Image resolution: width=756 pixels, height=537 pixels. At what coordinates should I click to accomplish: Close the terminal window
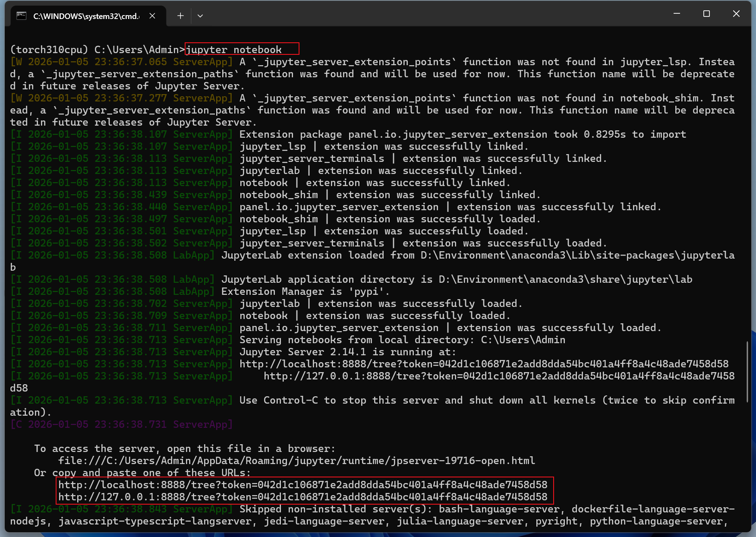pyautogui.click(x=736, y=14)
